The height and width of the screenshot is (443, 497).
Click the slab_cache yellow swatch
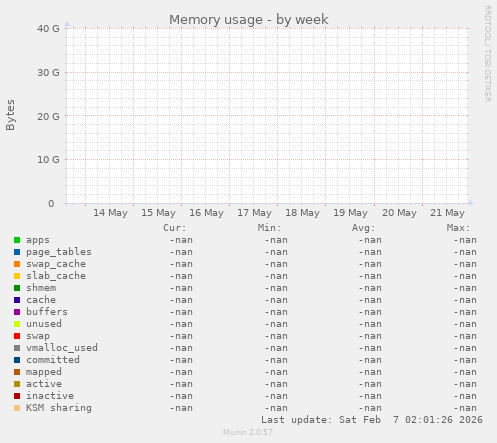point(17,276)
